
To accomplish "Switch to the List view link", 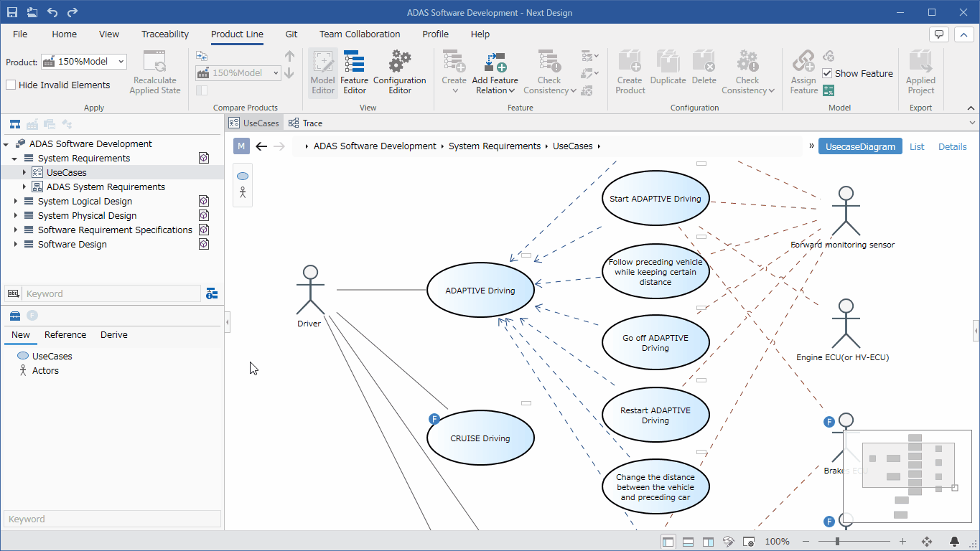I will (917, 146).
